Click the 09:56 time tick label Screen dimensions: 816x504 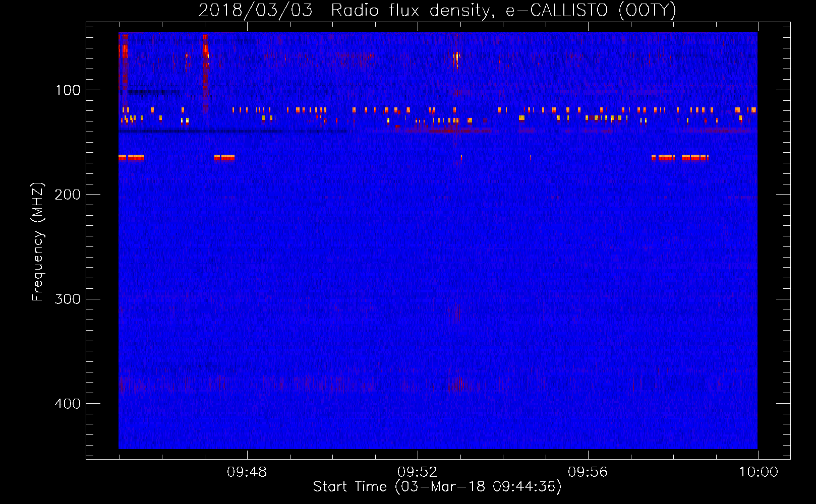588,472
